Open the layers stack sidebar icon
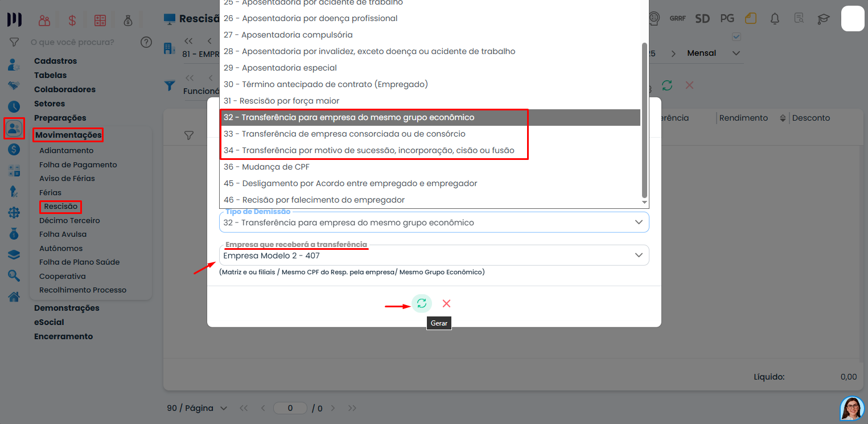Screen dimensions: 868x424 [14, 255]
